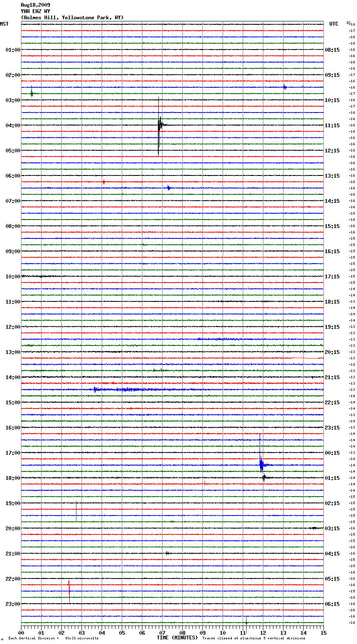This screenshot has width=357, height=644.
Task: Click the x-axis tick label 05
Action: coord(122,633)
